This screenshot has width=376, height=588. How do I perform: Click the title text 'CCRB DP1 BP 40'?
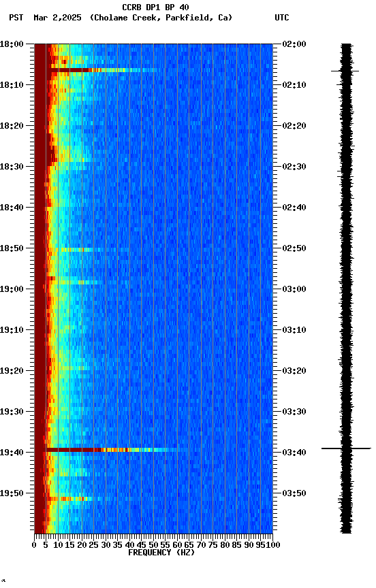(x=155, y=7)
